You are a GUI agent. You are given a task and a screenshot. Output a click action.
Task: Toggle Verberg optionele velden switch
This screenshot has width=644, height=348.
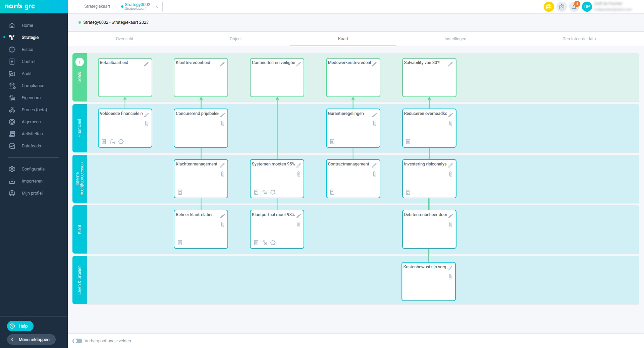77,341
